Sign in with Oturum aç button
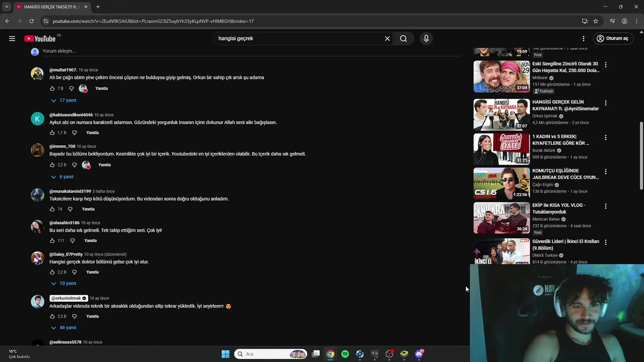The image size is (644, 362). [612, 39]
